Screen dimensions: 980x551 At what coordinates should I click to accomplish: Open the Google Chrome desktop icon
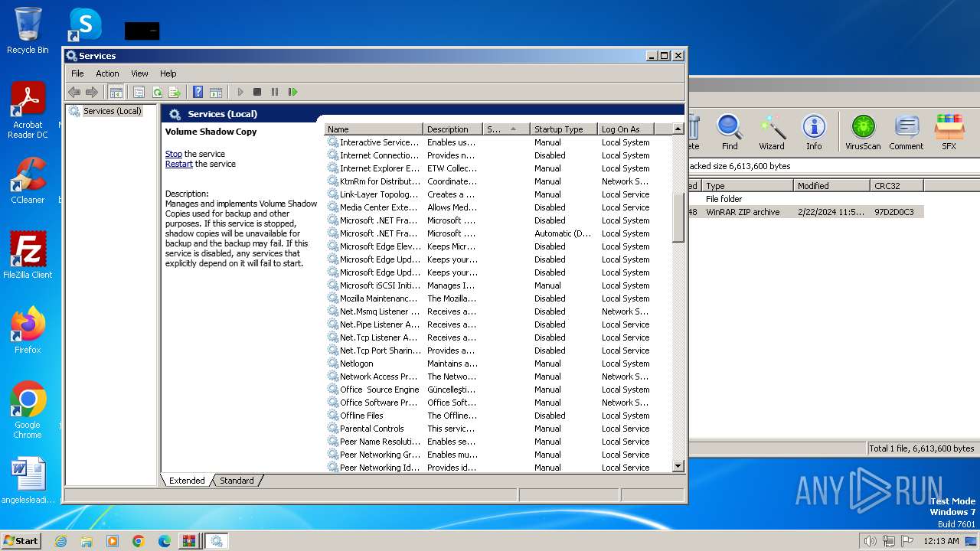(28, 409)
